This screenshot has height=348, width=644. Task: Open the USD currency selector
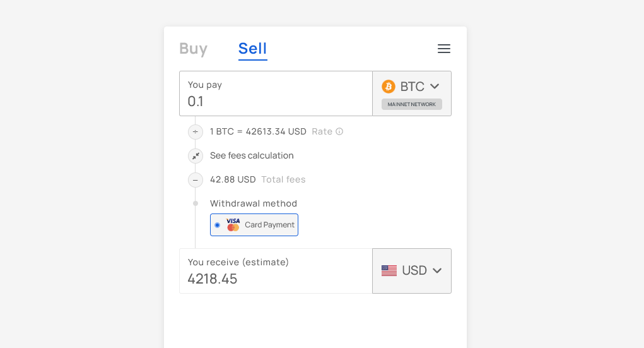(x=412, y=271)
